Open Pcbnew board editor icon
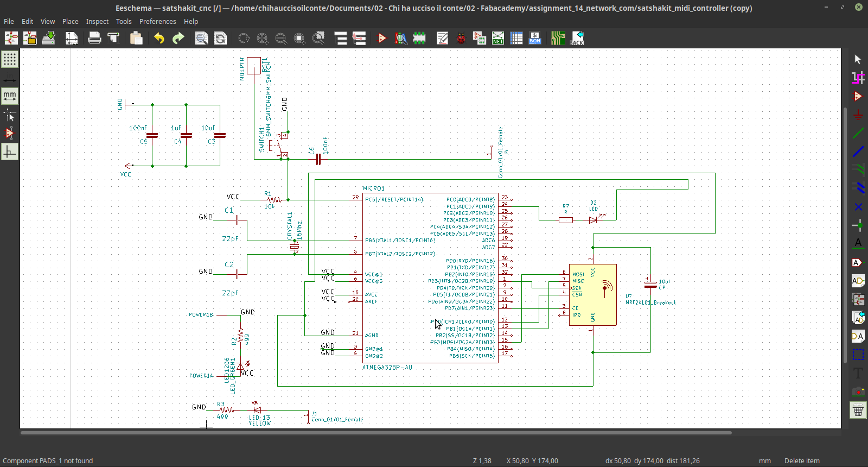868x467 pixels. coord(558,38)
